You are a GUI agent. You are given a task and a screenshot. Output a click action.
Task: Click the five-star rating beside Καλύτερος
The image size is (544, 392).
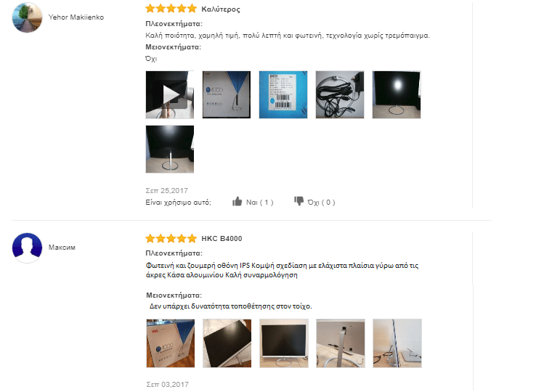pyautogui.click(x=171, y=9)
